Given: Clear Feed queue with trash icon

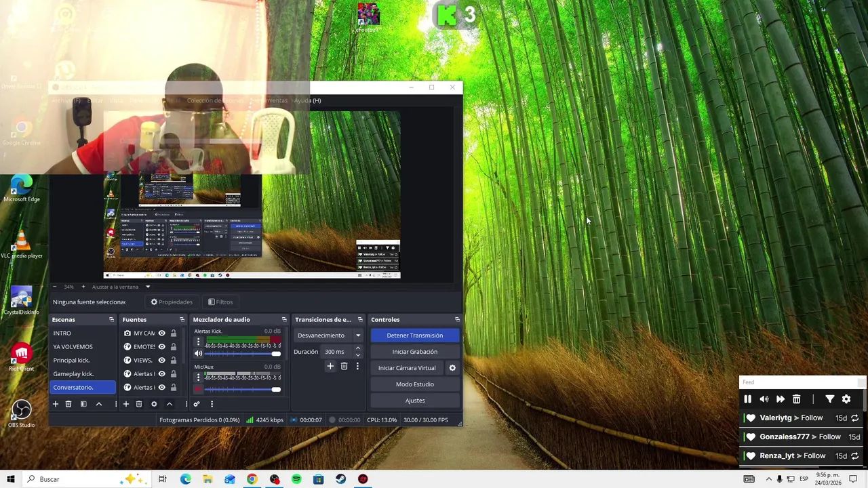Looking at the screenshot, I should click(x=797, y=399).
